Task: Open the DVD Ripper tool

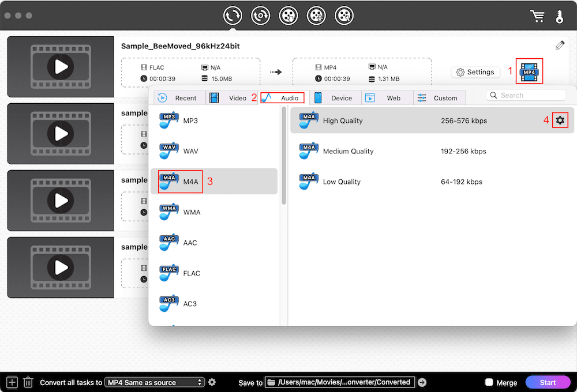Action: pos(260,15)
